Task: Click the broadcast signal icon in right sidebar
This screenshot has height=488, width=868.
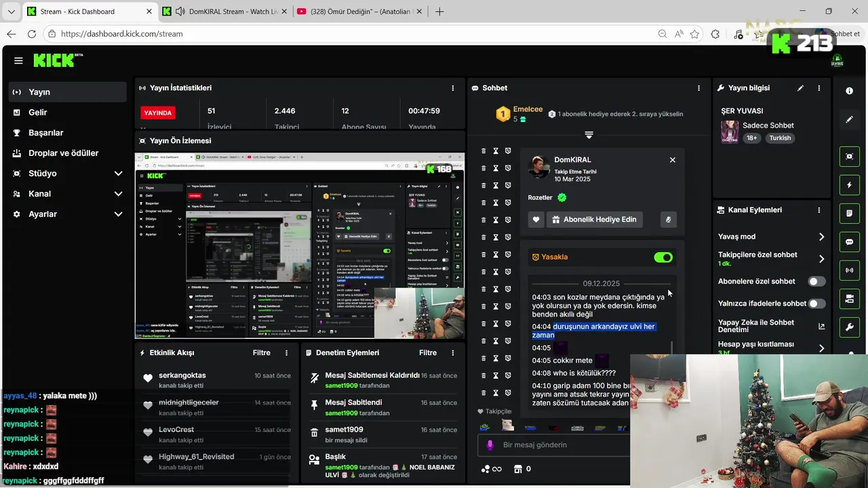Action: click(x=849, y=270)
